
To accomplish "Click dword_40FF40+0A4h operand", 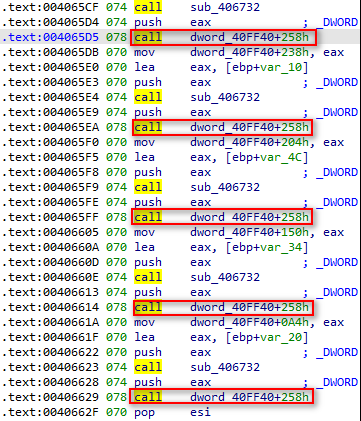I will pyautogui.click(x=249, y=322).
